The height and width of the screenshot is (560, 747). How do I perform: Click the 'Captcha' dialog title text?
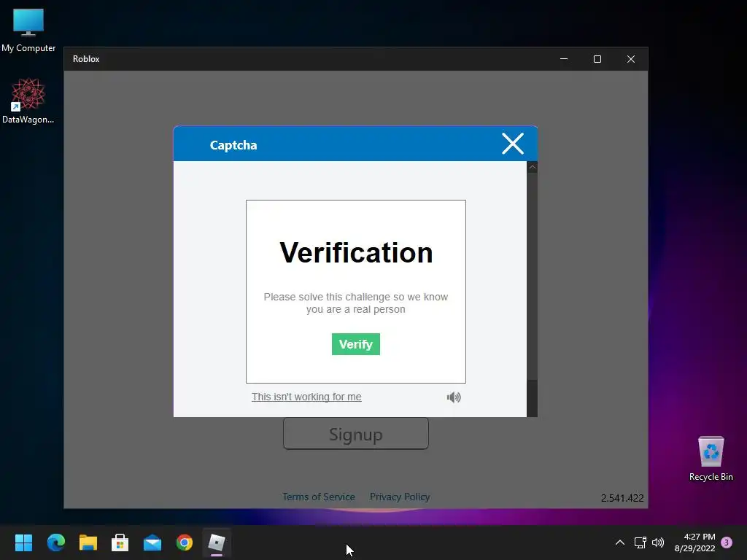coord(233,145)
